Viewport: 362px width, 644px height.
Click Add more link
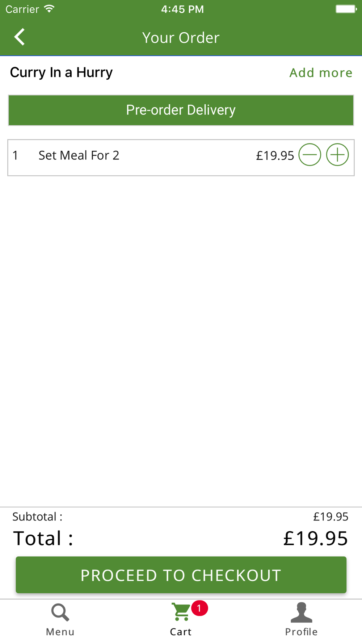click(x=321, y=73)
